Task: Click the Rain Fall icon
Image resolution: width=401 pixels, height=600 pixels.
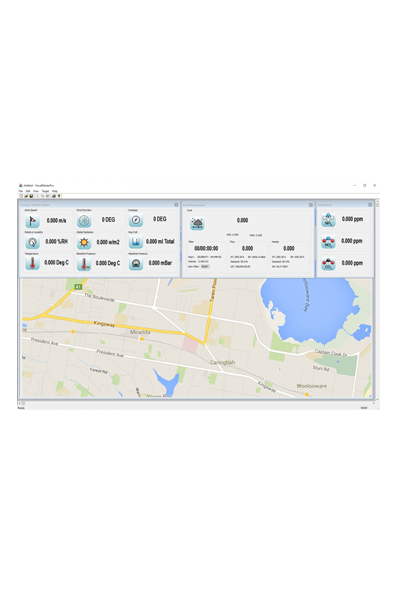Action: click(x=136, y=242)
